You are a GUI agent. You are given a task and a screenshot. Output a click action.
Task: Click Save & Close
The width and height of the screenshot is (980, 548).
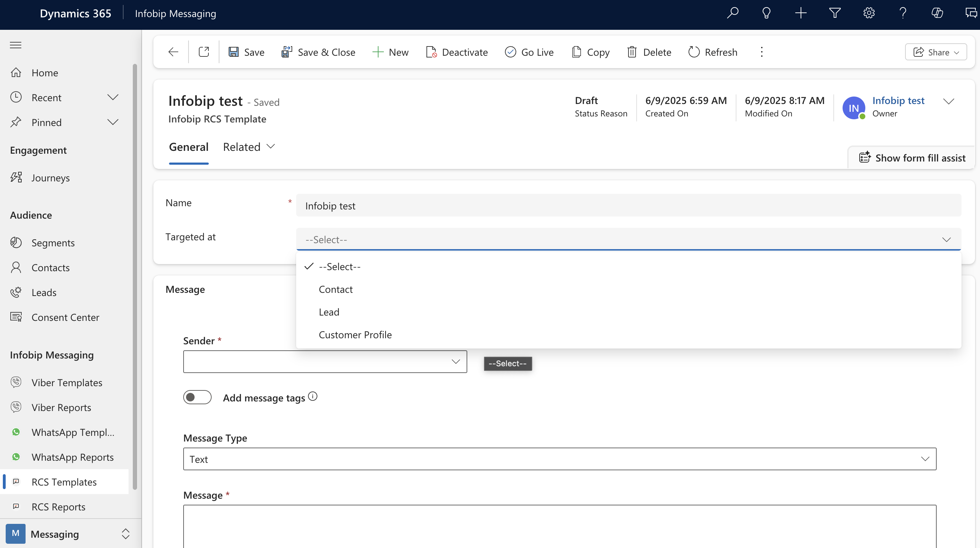click(x=318, y=52)
